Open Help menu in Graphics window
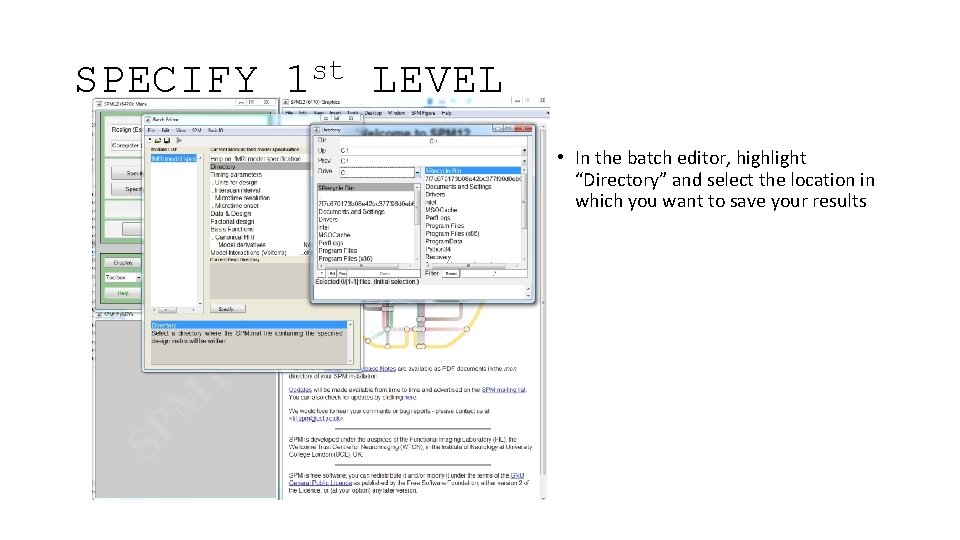Screen dimensions: 960x540 pyautogui.click(x=446, y=113)
